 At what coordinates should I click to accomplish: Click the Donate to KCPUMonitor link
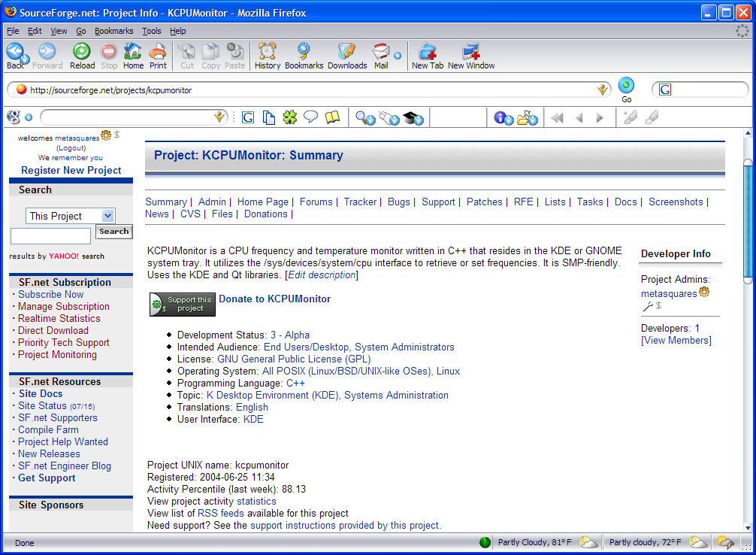tap(274, 299)
